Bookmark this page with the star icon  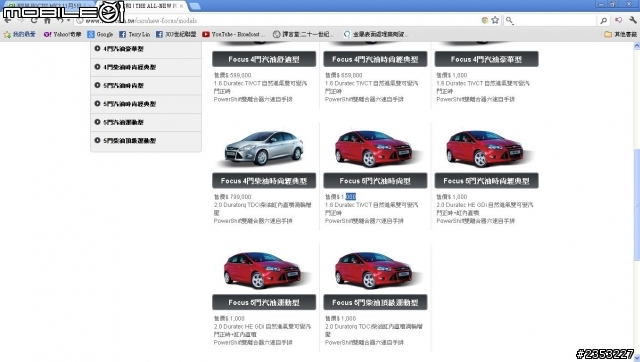495,20
